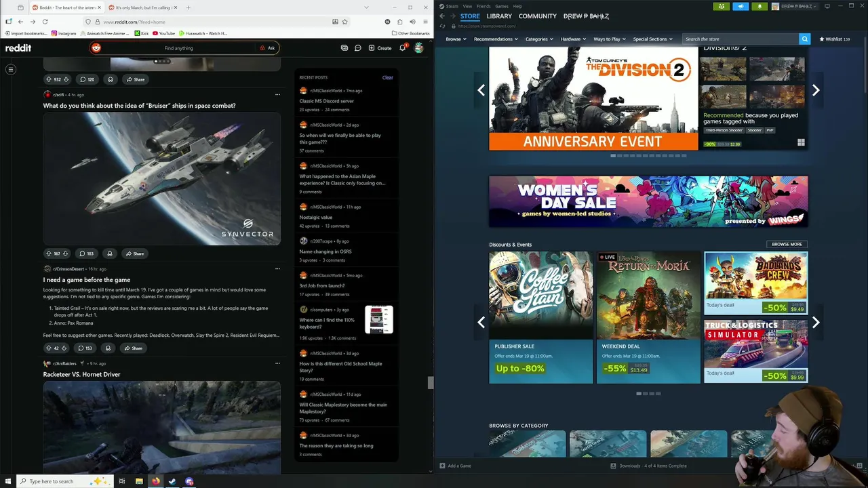Switch to the Steam COMMUNITY tab
Screen dimensions: 868x488
(538, 16)
